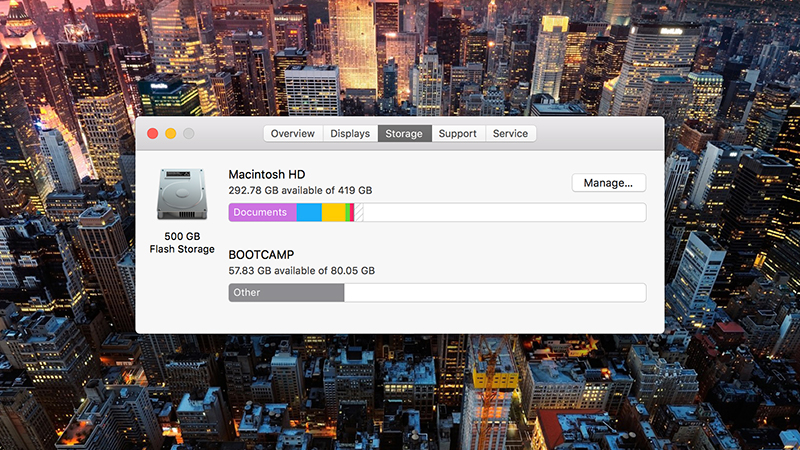Click the blue segment in Macintosh HD bar
The width and height of the screenshot is (800, 450).
[309, 212]
